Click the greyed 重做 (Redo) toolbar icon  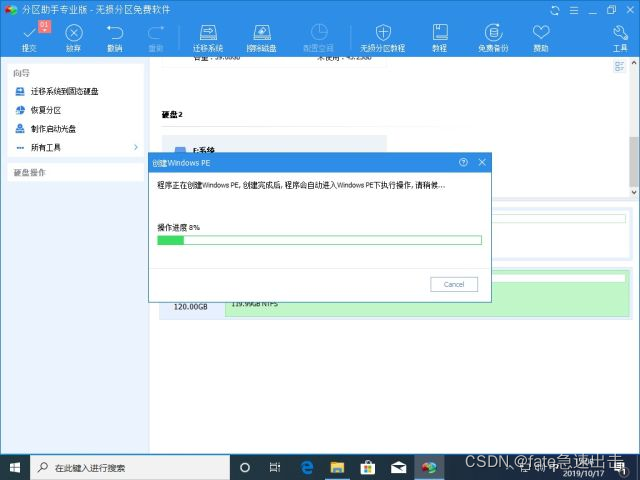tap(156, 38)
